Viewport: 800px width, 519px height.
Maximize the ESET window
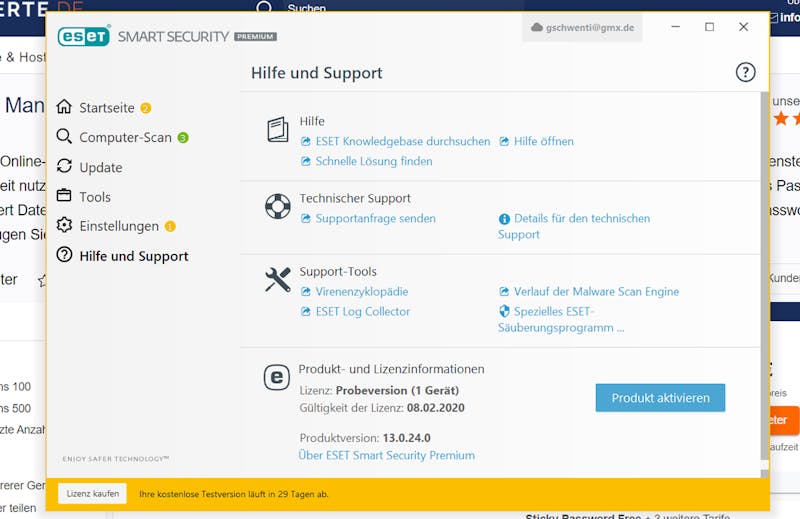pyautogui.click(x=710, y=27)
